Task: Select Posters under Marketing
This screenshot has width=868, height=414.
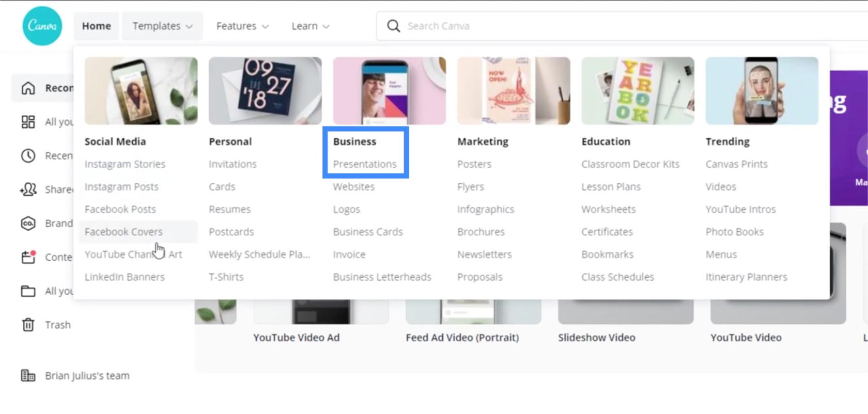Action: [x=474, y=164]
